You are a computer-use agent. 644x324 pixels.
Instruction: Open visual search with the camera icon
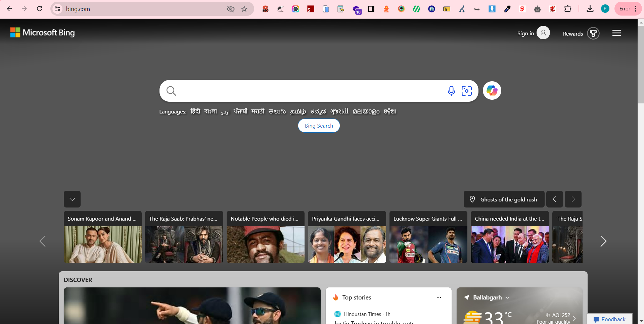coord(467,91)
